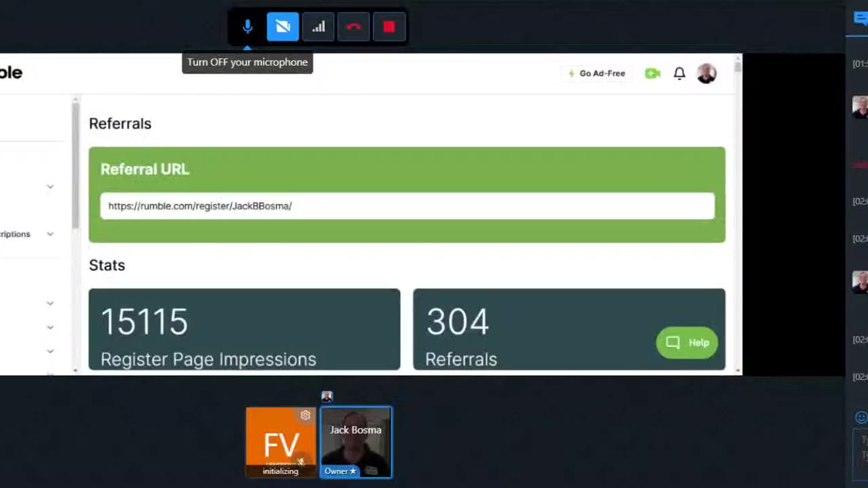The width and height of the screenshot is (868, 488).
Task: Open the gear settings on FV tile
Action: 305,415
